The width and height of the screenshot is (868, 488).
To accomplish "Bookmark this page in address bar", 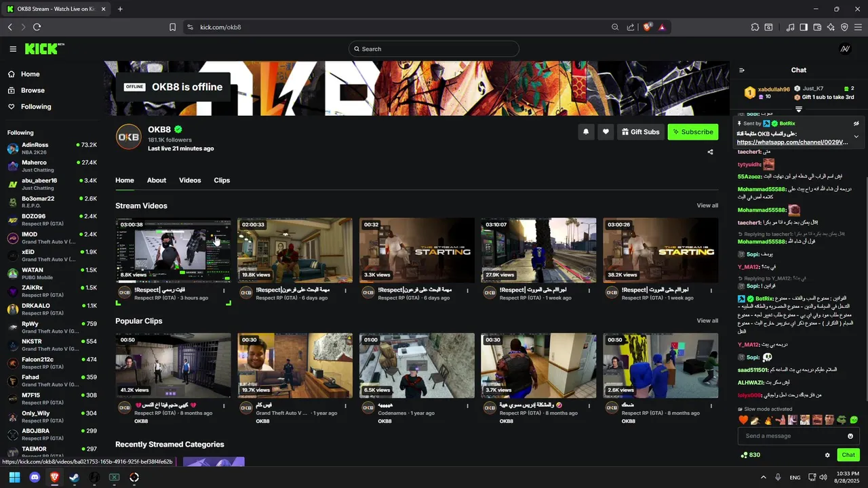I will 172,27.
